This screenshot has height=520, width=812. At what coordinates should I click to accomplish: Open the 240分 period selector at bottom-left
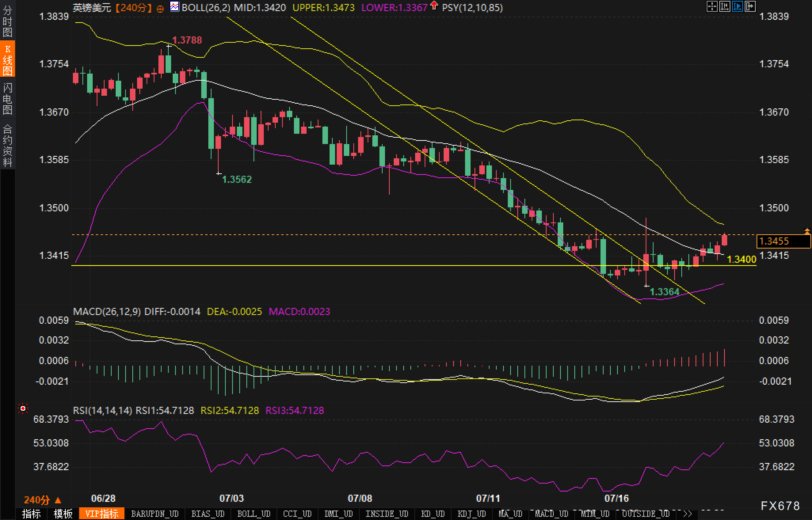pyautogui.click(x=43, y=500)
